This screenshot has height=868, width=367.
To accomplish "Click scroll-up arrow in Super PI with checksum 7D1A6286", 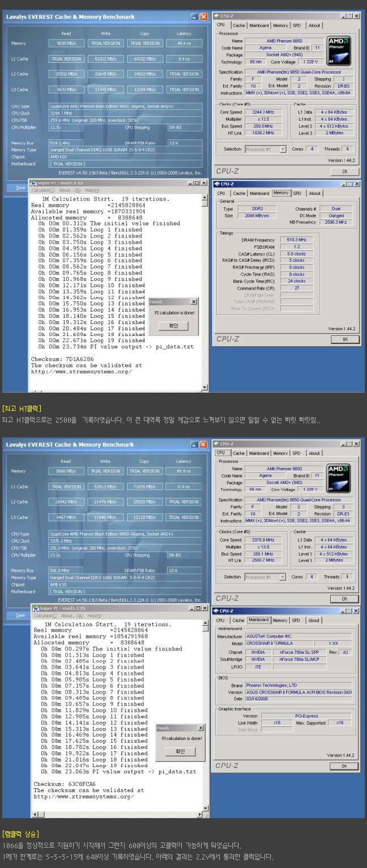I will tap(204, 198).
